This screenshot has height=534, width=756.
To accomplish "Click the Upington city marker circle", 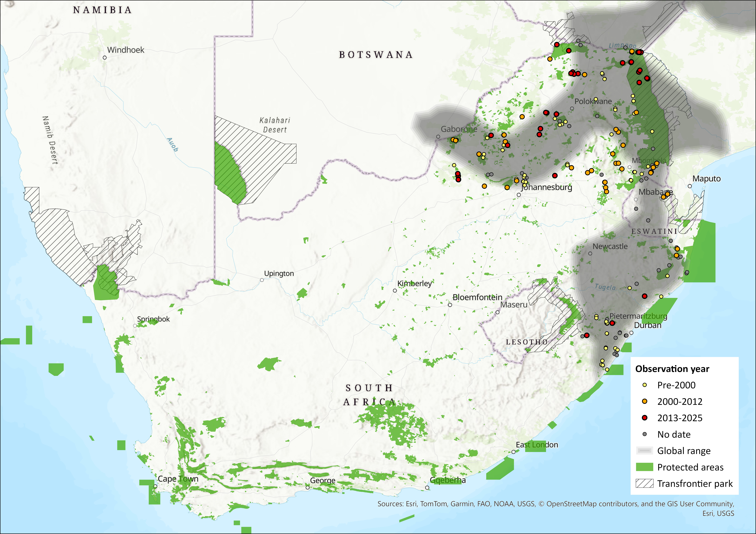I will tap(262, 280).
